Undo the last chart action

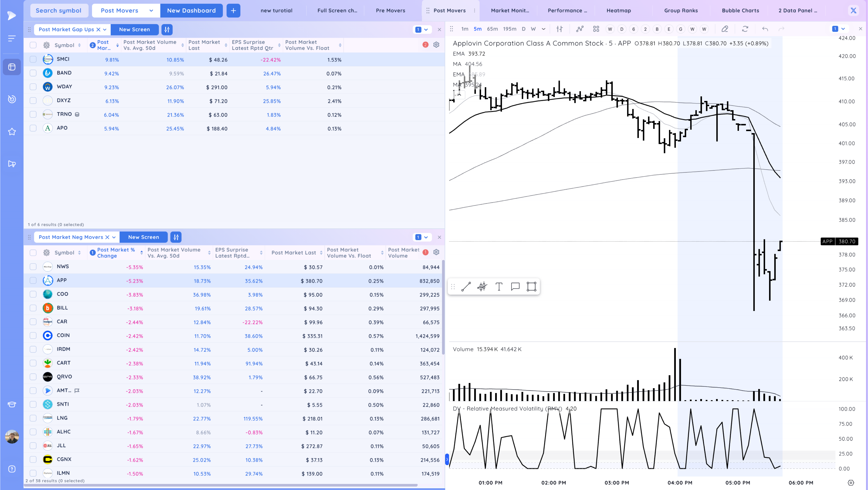pos(765,29)
